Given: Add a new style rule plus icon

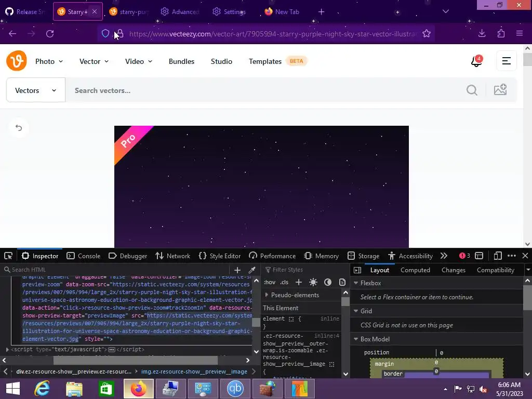Looking at the screenshot, I should 299,282.
